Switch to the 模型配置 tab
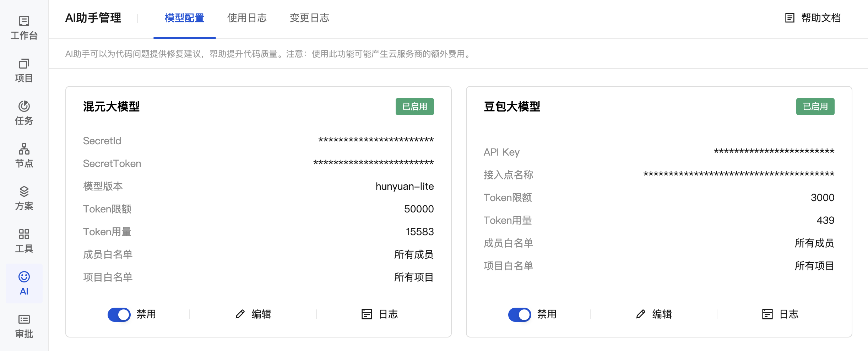 185,18
